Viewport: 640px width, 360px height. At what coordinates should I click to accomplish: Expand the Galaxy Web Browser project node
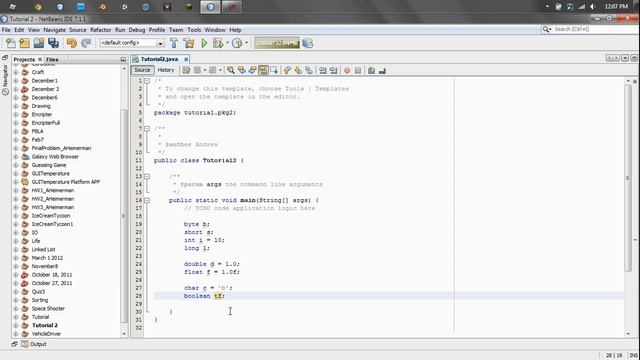16,157
